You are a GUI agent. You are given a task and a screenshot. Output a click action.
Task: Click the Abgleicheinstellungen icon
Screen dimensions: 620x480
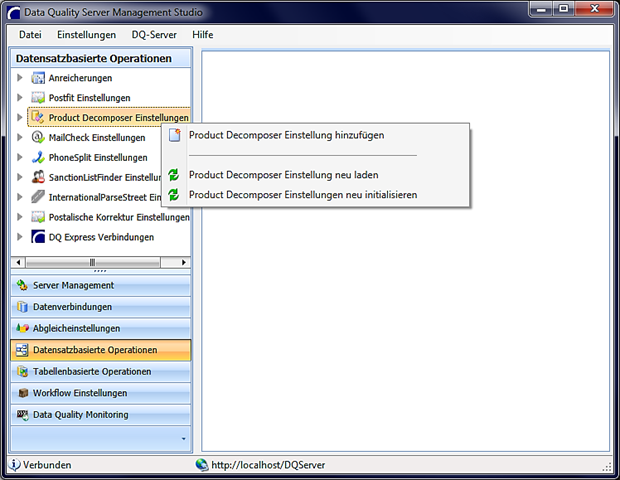click(x=22, y=328)
